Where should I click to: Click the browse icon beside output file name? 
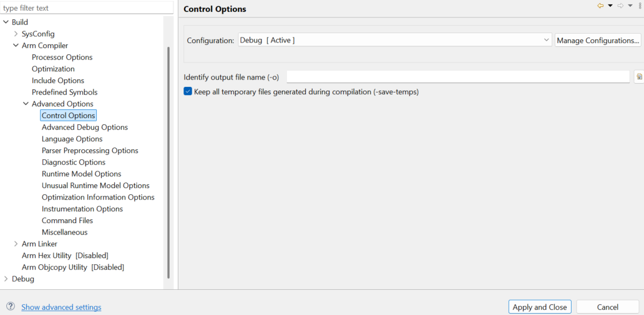point(639,76)
